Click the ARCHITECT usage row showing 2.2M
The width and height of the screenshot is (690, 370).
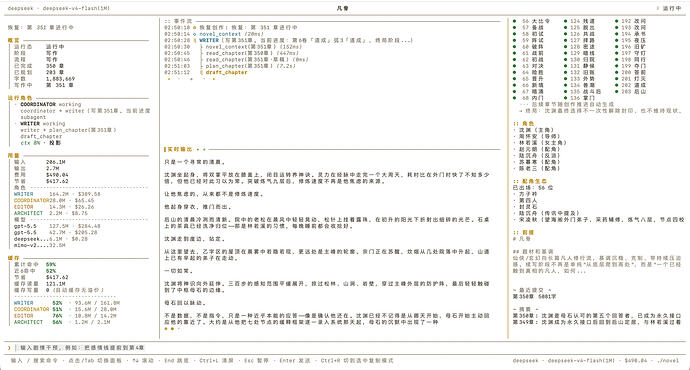pos(51,213)
